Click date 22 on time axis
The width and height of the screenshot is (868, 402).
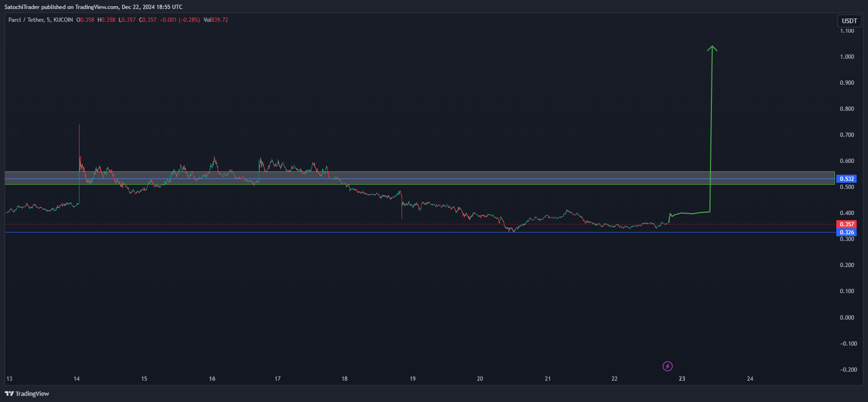tap(614, 379)
